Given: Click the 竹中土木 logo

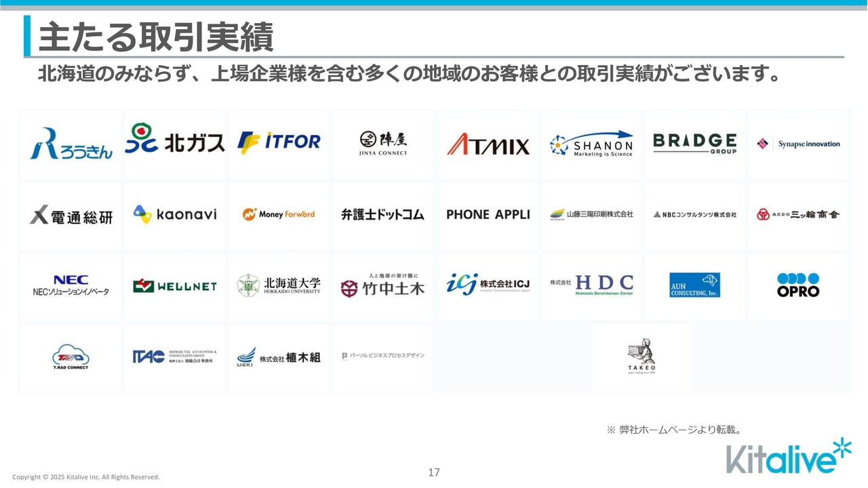Looking at the screenshot, I should [x=382, y=285].
